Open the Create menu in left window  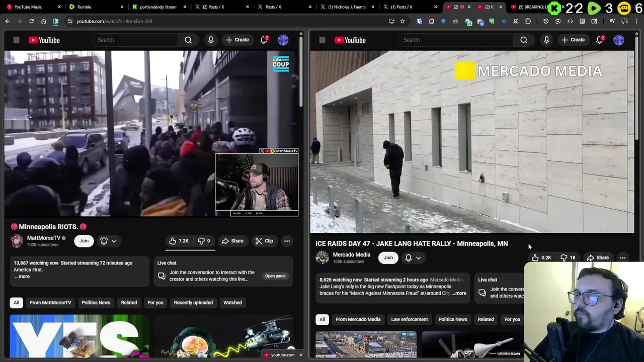pyautogui.click(x=237, y=40)
